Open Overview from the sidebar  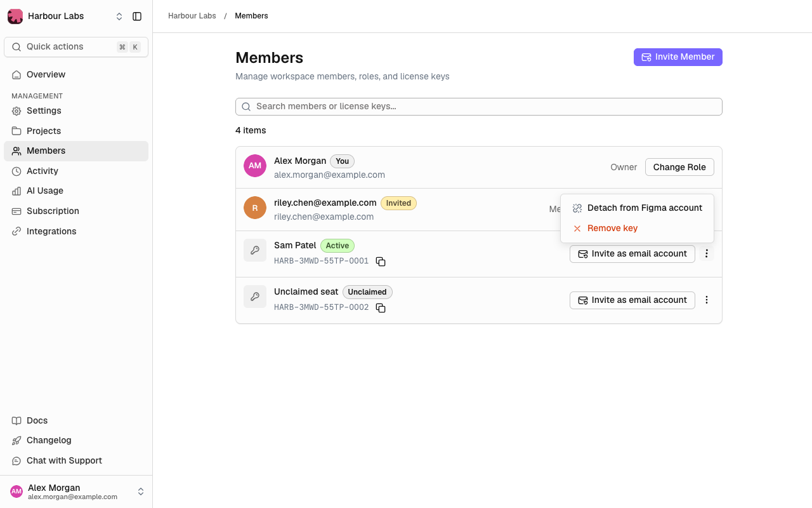[76, 74]
